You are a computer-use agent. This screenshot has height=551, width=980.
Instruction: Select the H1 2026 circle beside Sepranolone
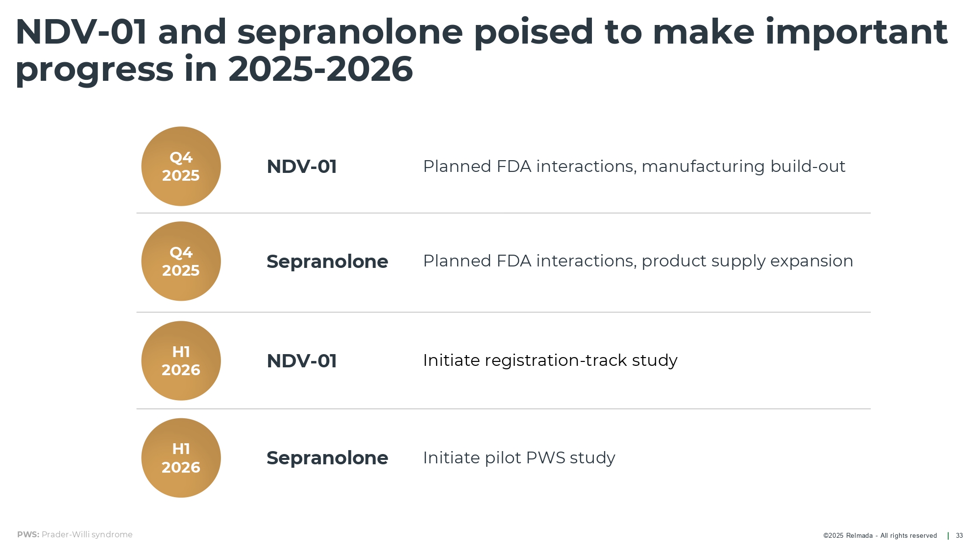tap(181, 458)
